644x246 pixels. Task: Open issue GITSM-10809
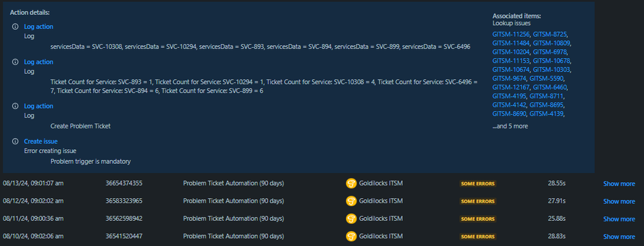(552, 43)
